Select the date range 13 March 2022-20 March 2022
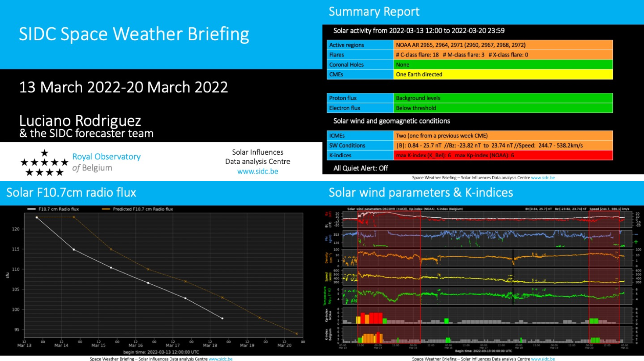This screenshot has width=644, height=361. 123,87
